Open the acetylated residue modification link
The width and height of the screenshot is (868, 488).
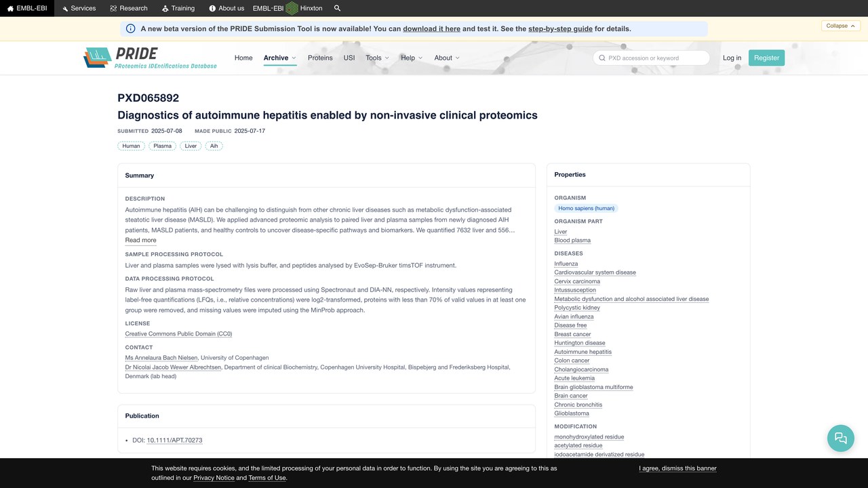[x=578, y=445]
